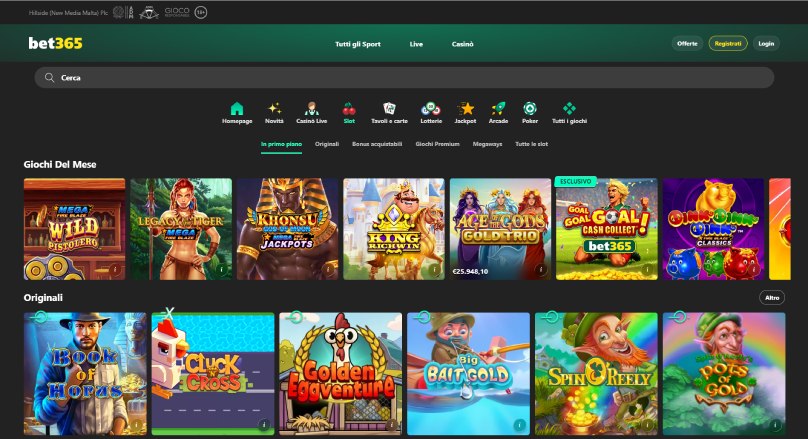Launch Spin O'Reely game
This screenshot has width=808, height=439.
(x=596, y=374)
